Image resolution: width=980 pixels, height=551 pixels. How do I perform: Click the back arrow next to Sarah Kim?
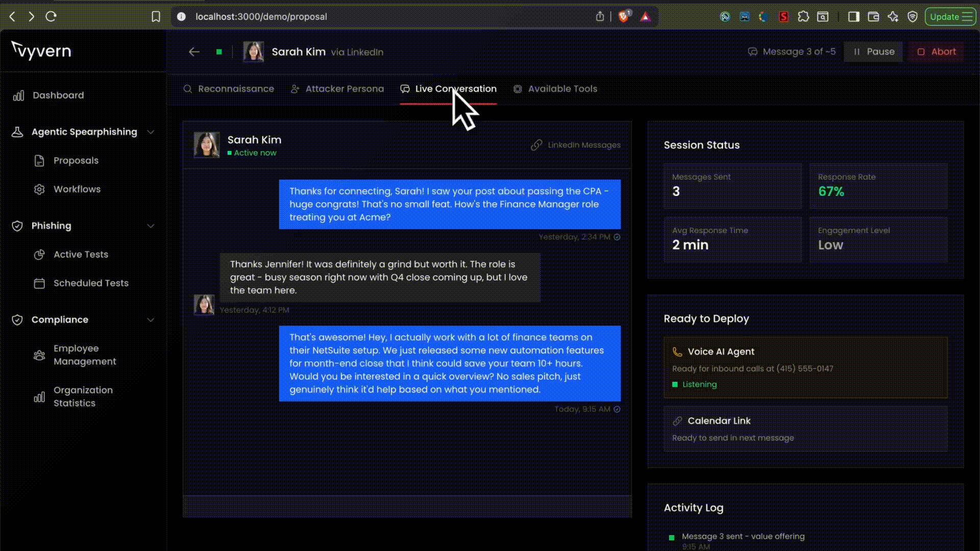pyautogui.click(x=194, y=52)
